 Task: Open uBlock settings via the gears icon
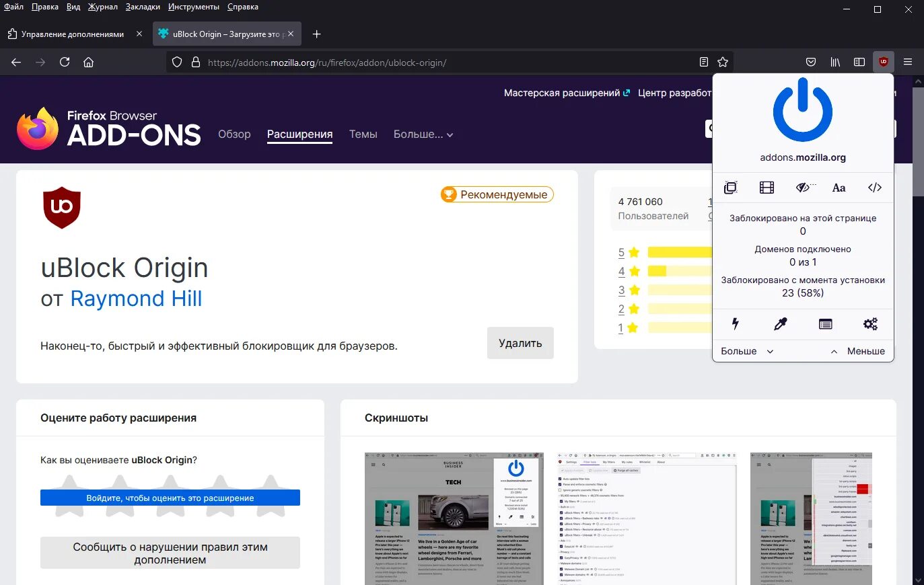click(870, 324)
